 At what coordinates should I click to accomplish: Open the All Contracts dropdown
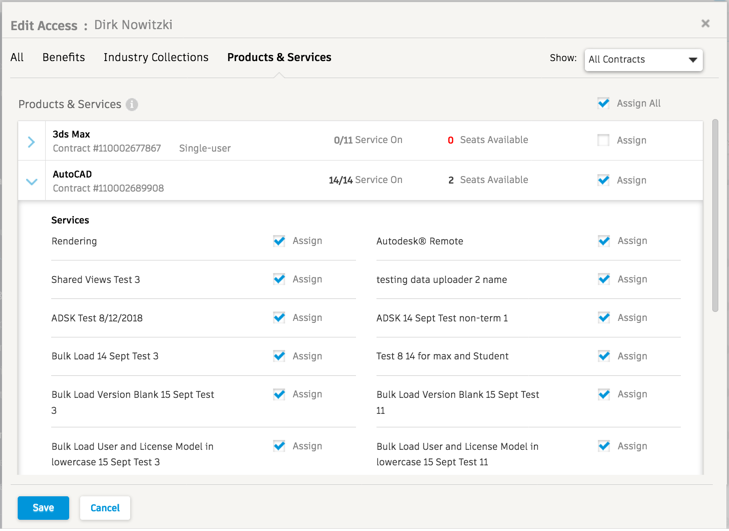pos(643,60)
